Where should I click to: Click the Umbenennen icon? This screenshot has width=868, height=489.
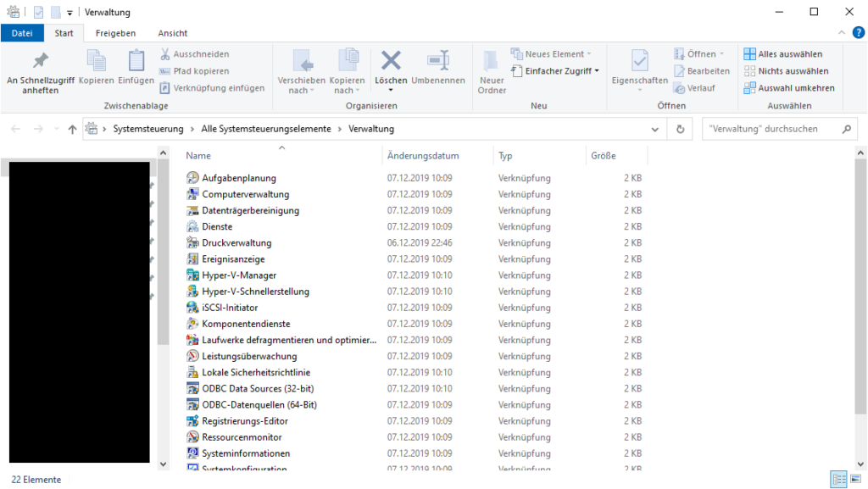[x=438, y=60]
